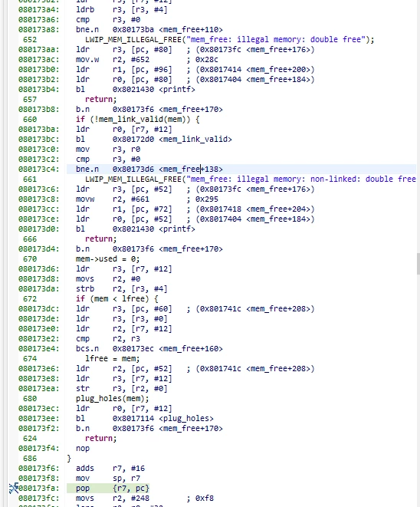Click the ldr r0 instruction at 080173b2
The width and height of the screenshot is (420, 507).
pos(195,80)
